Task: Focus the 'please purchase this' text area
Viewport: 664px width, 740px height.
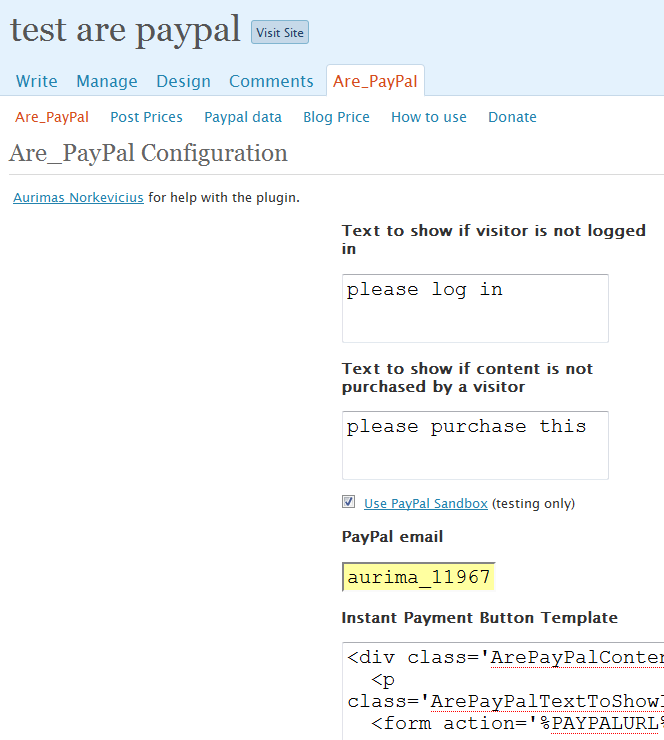Action: 475,446
